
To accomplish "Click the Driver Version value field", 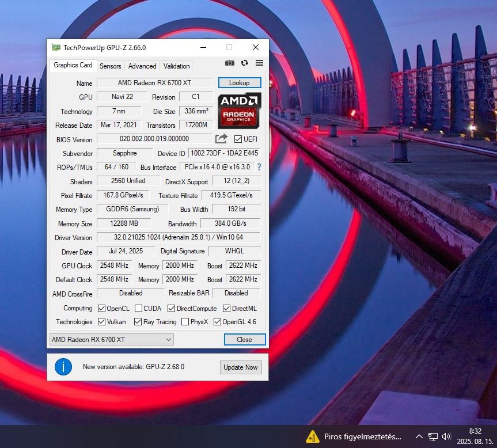I will [x=179, y=237].
